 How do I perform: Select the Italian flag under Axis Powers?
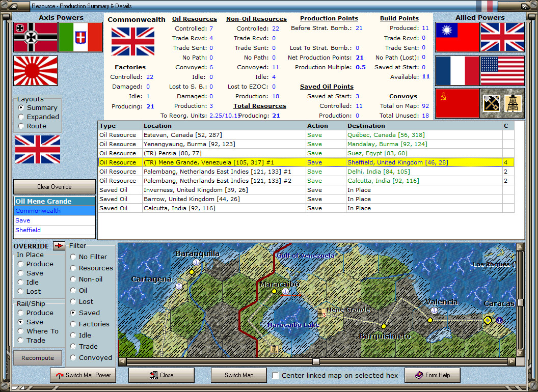80,37
